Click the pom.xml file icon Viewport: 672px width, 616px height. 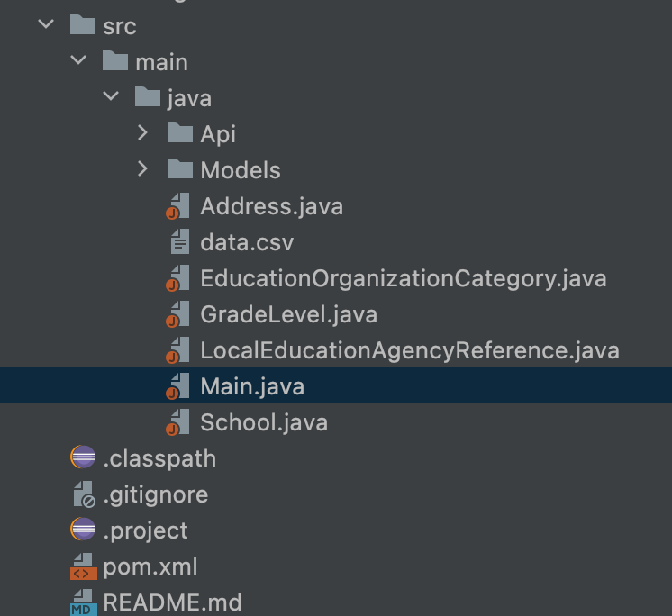pyautogui.click(x=84, y=566)
